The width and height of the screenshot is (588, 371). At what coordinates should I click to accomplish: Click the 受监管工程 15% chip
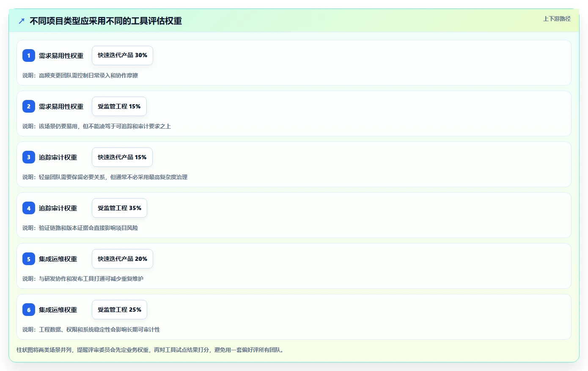click(x=119, y=106)
